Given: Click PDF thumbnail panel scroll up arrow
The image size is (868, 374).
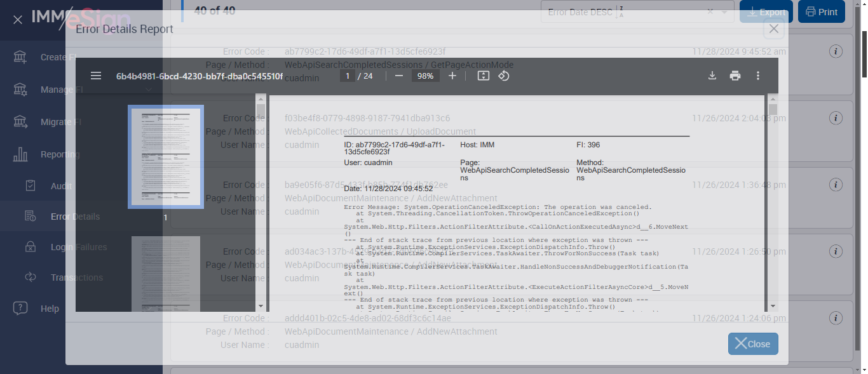Looking at the screenshot, I should (261, 98).
